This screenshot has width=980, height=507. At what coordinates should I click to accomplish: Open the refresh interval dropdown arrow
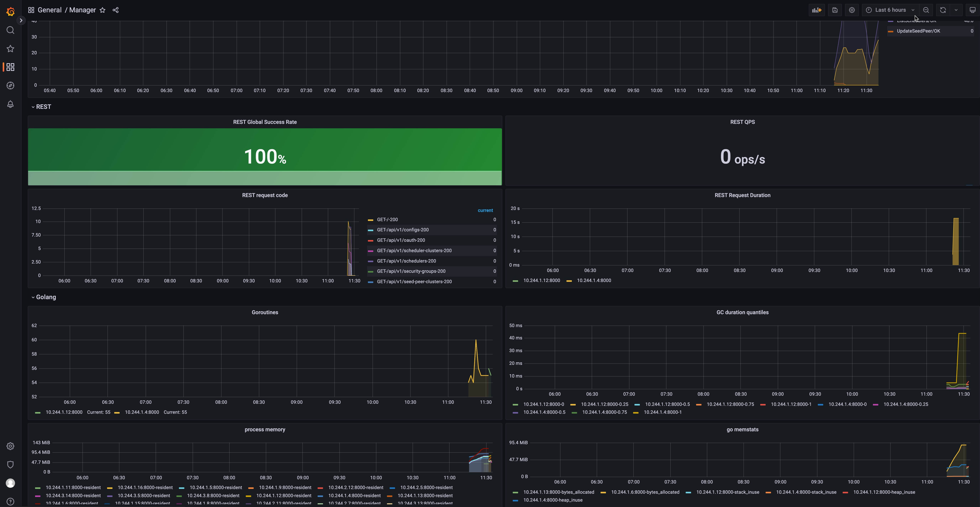[956, 10]
